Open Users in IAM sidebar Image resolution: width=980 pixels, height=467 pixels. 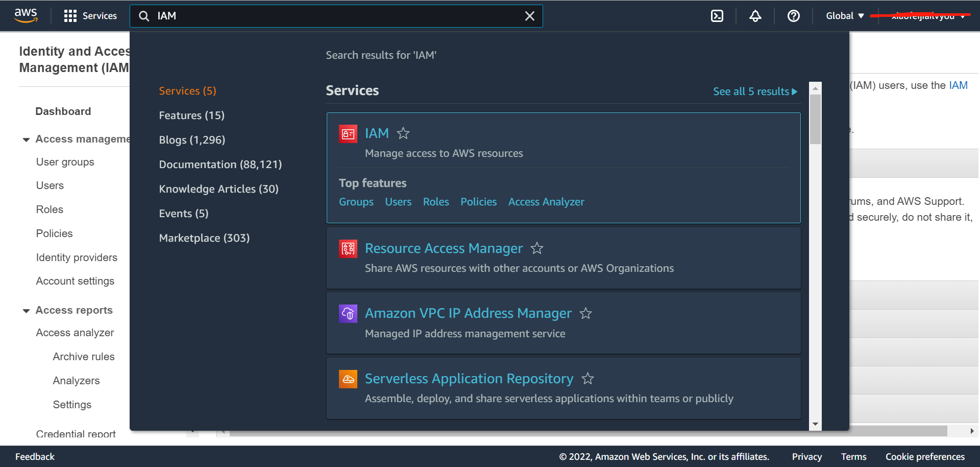tap(50, 185)
